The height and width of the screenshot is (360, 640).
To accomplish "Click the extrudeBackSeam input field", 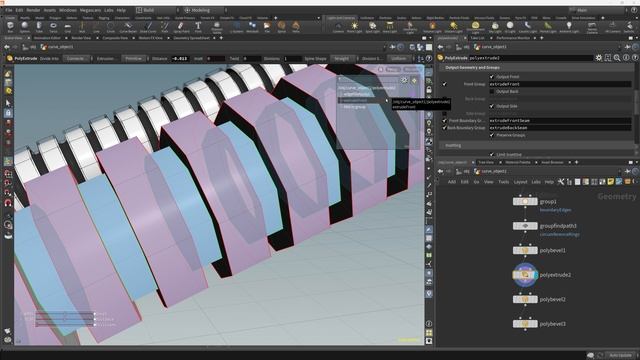I will 560,128.
